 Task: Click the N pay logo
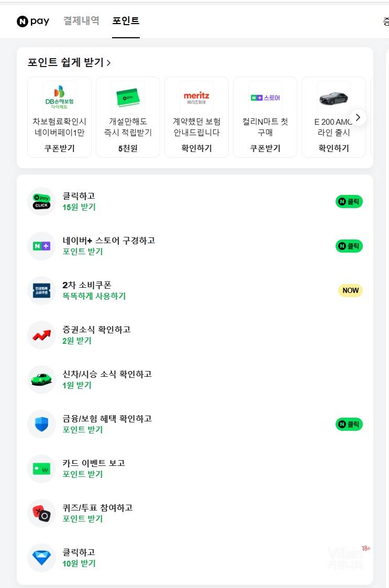33,21
